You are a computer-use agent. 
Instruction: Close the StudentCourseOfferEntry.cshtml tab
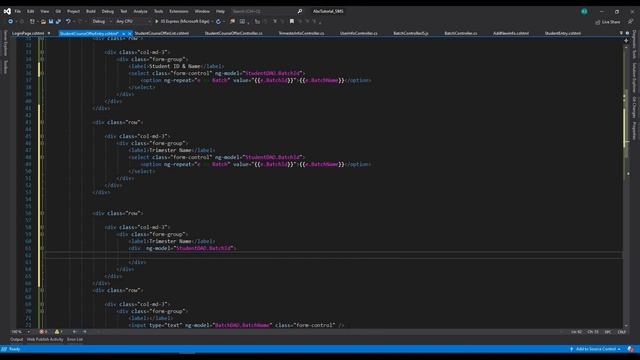pyautogui.click(x=129, y=33)
